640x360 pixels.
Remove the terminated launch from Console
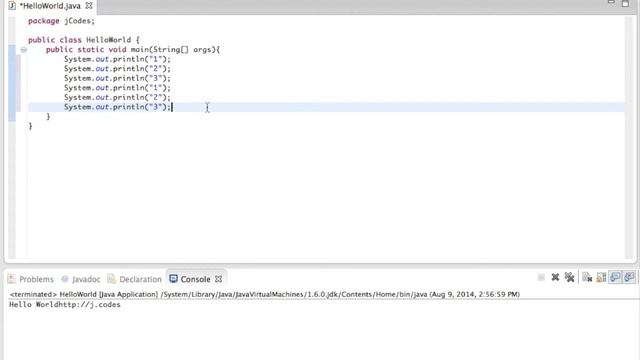[555, 278]
